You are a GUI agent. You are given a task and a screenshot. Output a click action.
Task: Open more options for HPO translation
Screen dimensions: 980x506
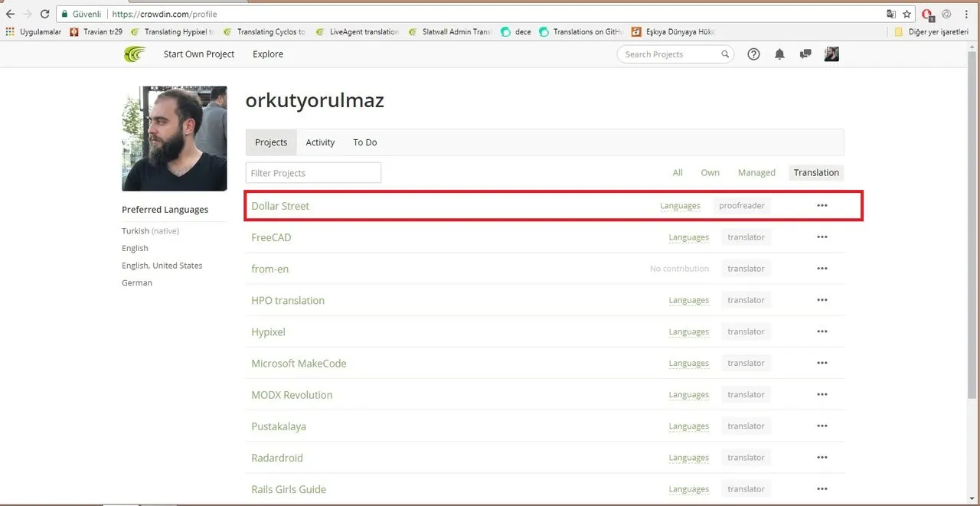coord(822,300)
